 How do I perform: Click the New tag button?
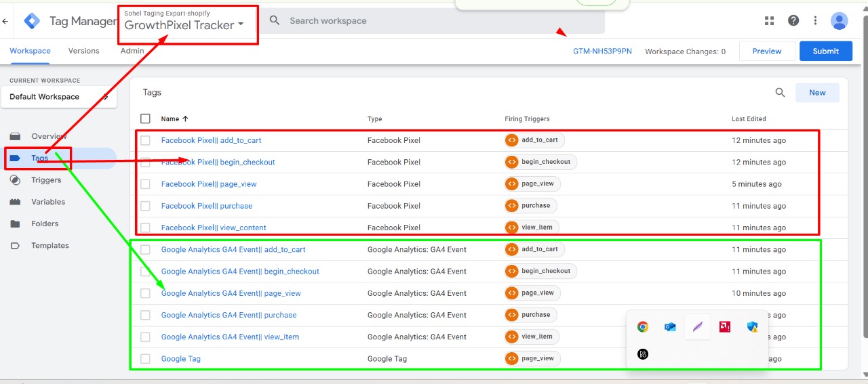[x=817, y=93]
